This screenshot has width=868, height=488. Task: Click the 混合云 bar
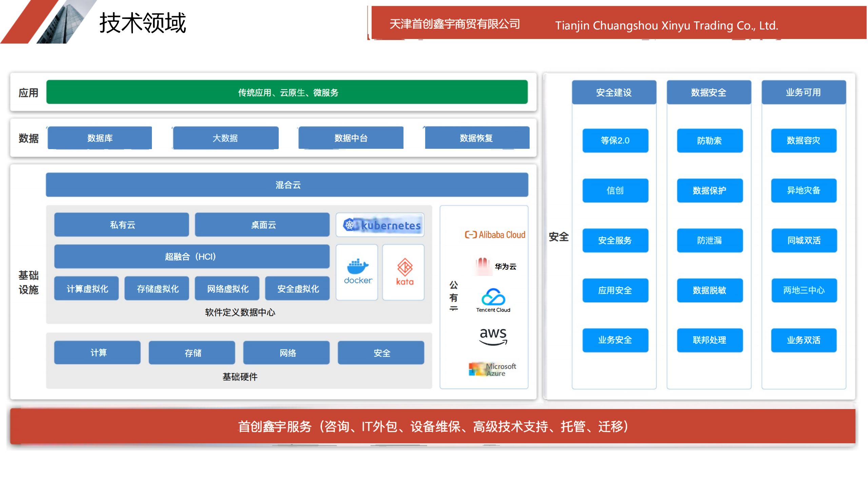click(287, 185)
